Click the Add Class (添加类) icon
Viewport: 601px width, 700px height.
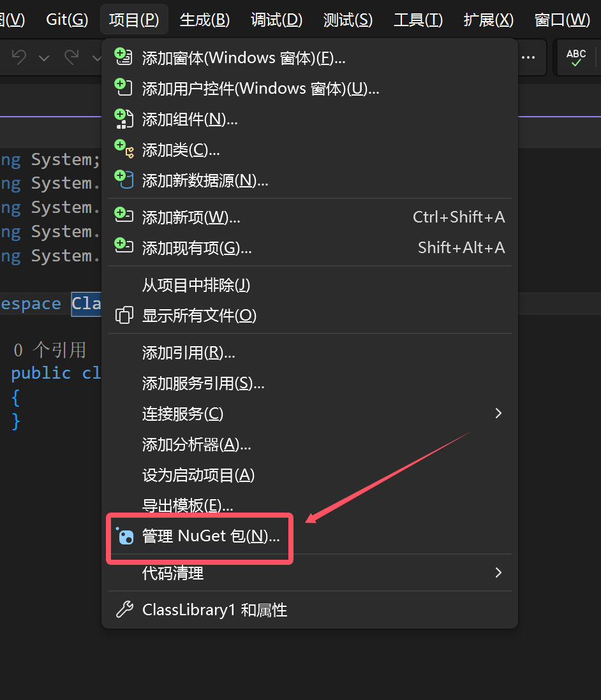pyautogui.click(x=123, y=149)
